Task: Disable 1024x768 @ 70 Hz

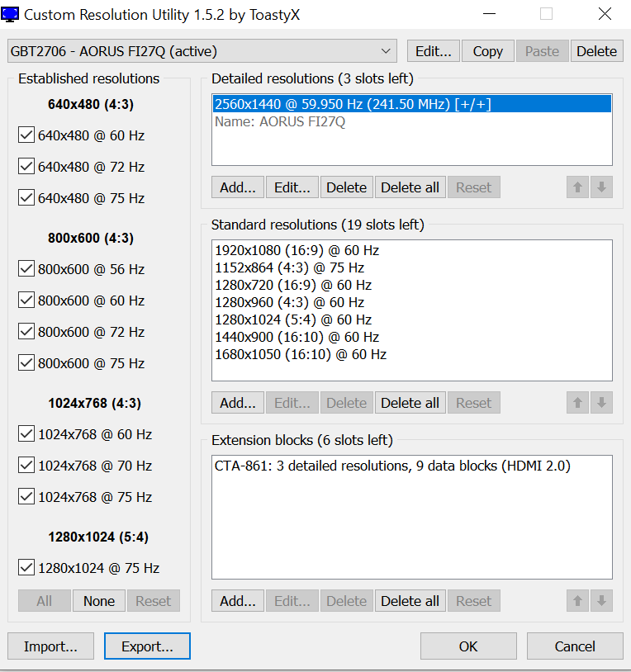Action: (26, 465)
